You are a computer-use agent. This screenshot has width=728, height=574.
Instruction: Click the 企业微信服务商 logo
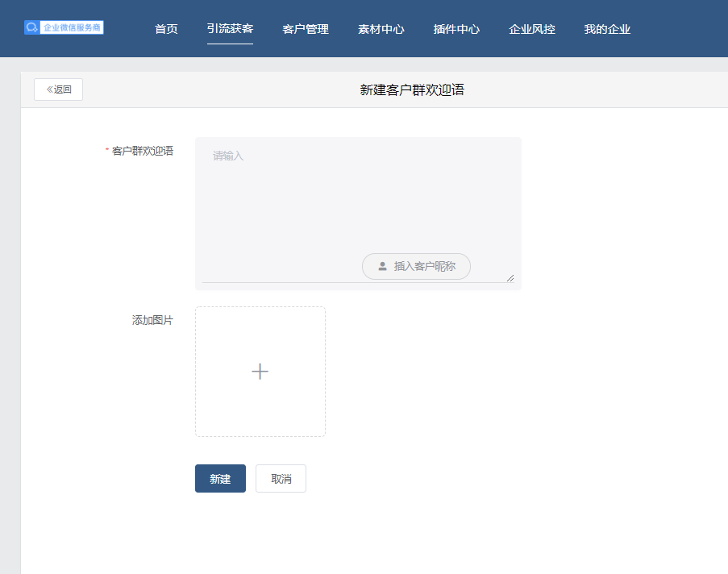click(64, 27)
